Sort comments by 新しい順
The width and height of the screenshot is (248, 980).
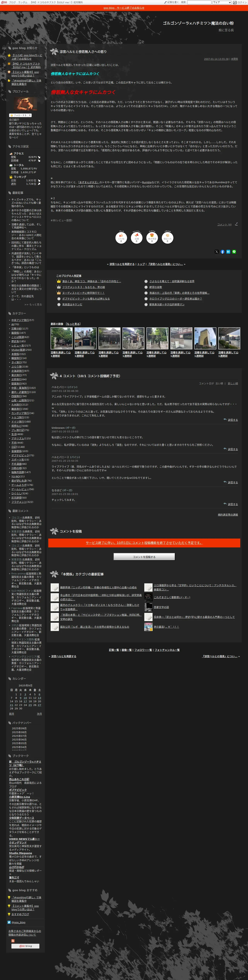pos(233,384)
